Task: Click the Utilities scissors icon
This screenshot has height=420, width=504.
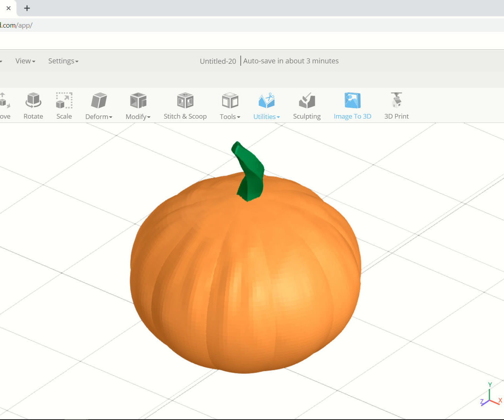Action: pos(266,101)
